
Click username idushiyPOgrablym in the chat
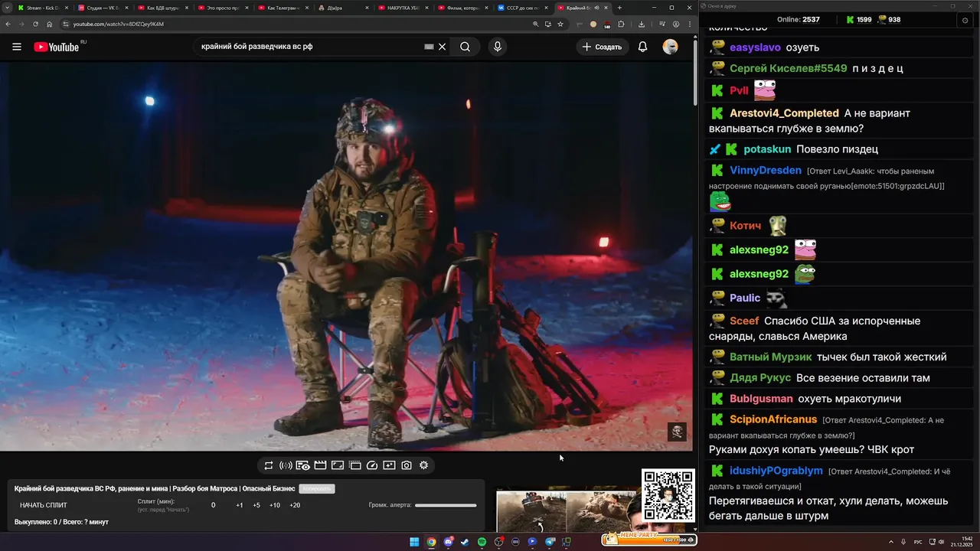click(x=776, y=471)
